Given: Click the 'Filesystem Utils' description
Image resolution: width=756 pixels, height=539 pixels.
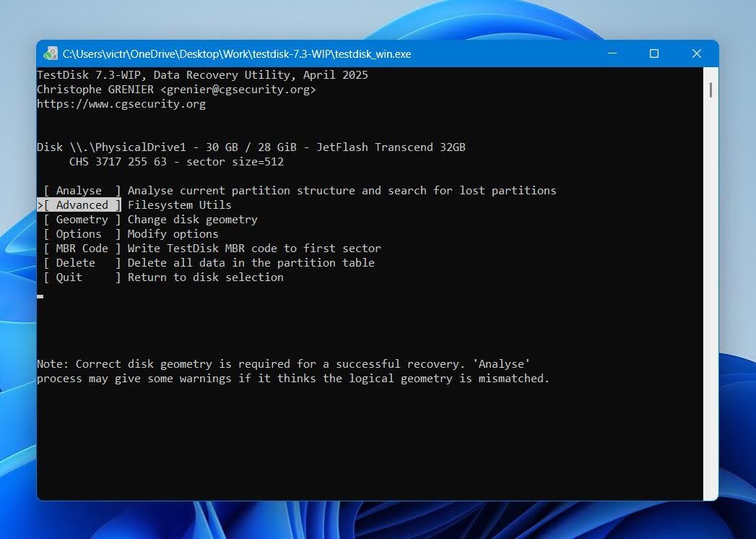Looking at the screenshot, I should click(x=179, y=205).
